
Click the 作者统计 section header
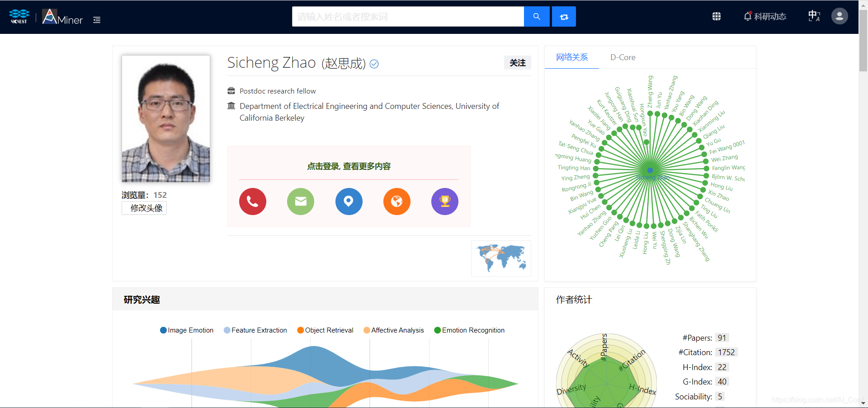coord(574,300)
